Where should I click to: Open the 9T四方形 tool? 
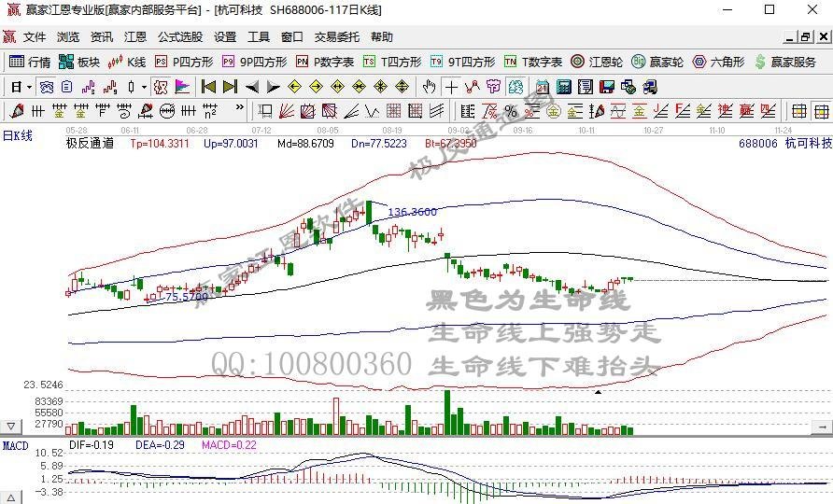(462, 63)
